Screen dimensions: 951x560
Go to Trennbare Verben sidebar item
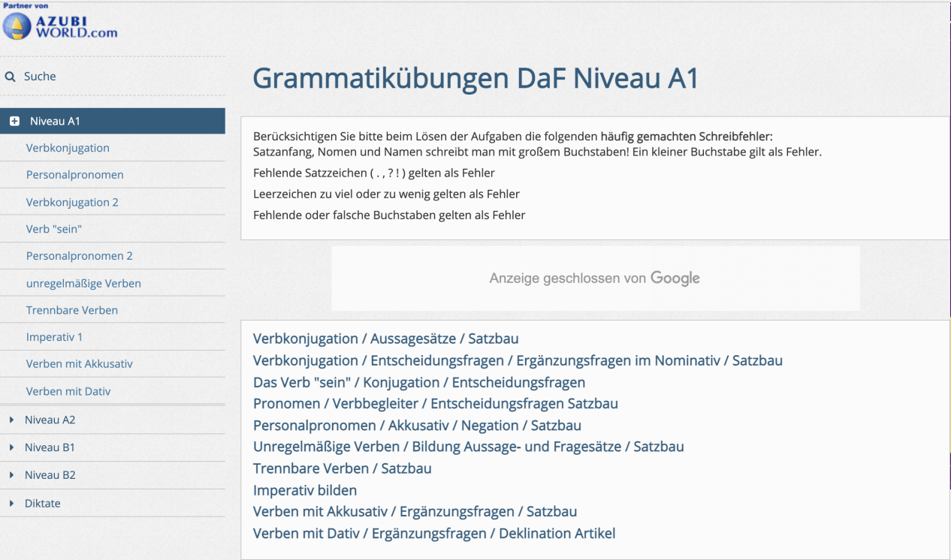(71, 310)
